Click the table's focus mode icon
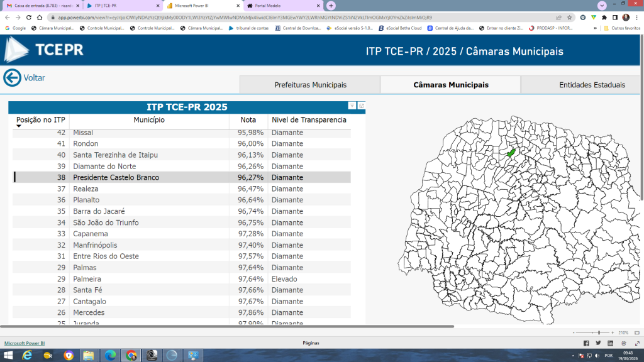Screen dimensions: 644x362 362,106
